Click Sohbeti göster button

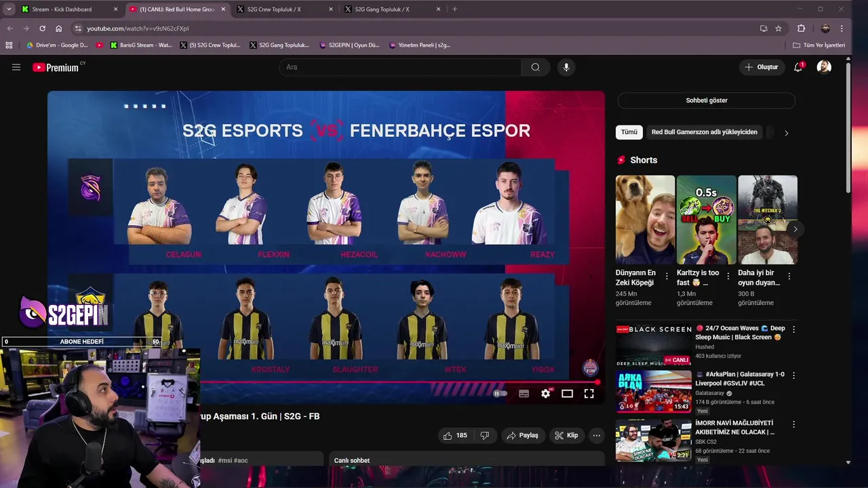point(706,100)
